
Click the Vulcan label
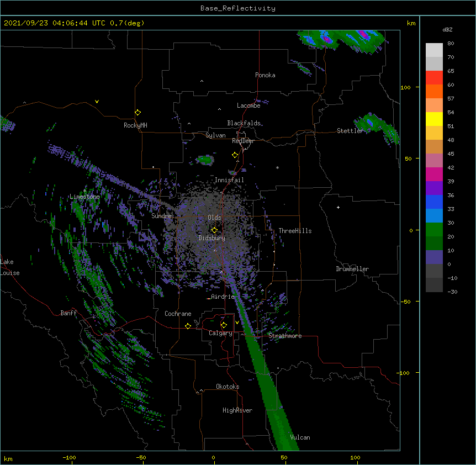[300, 437]
